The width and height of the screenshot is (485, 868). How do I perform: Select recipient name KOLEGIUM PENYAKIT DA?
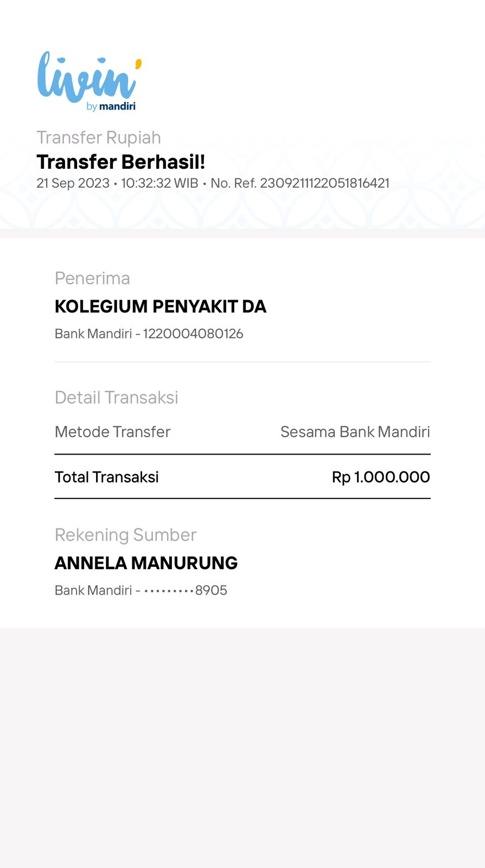pyautogui.click(x=160, y=307)
